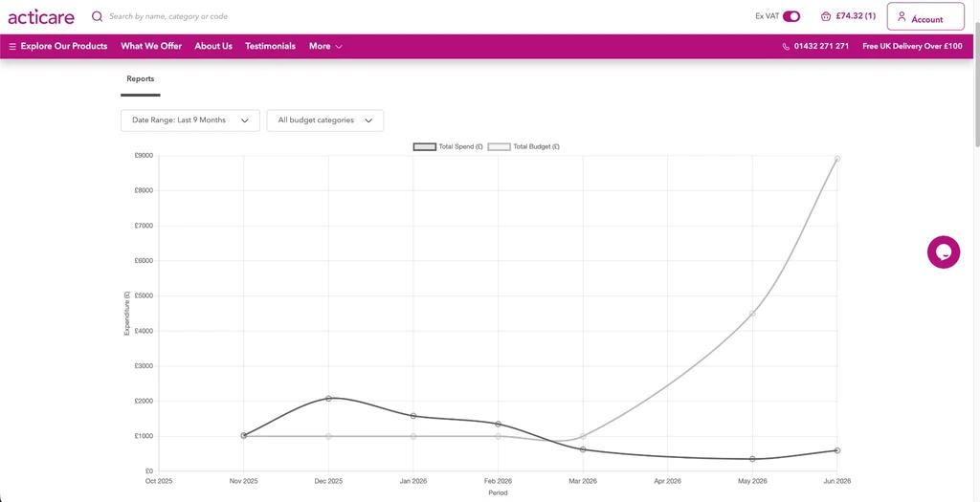Click the phone handset icon
980x502 pixels.
click(787, 46)
